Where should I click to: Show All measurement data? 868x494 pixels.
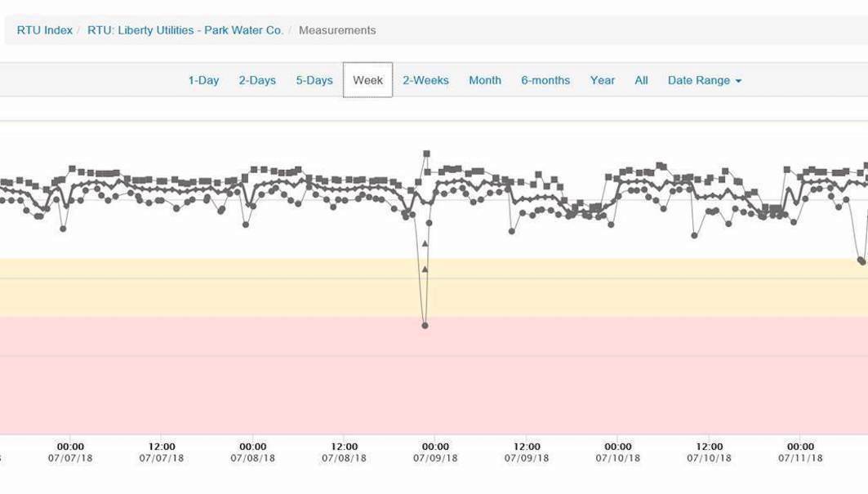click(x=641, y=80)
